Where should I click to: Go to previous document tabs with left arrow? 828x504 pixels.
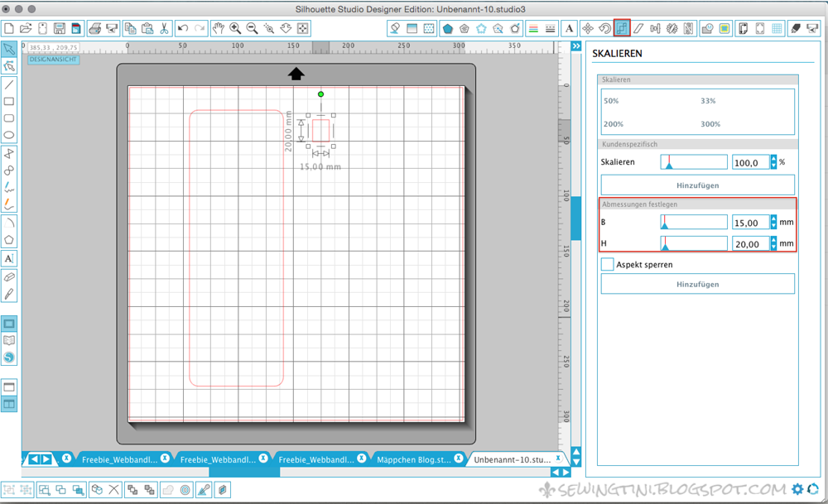click(x=34, y=459)
